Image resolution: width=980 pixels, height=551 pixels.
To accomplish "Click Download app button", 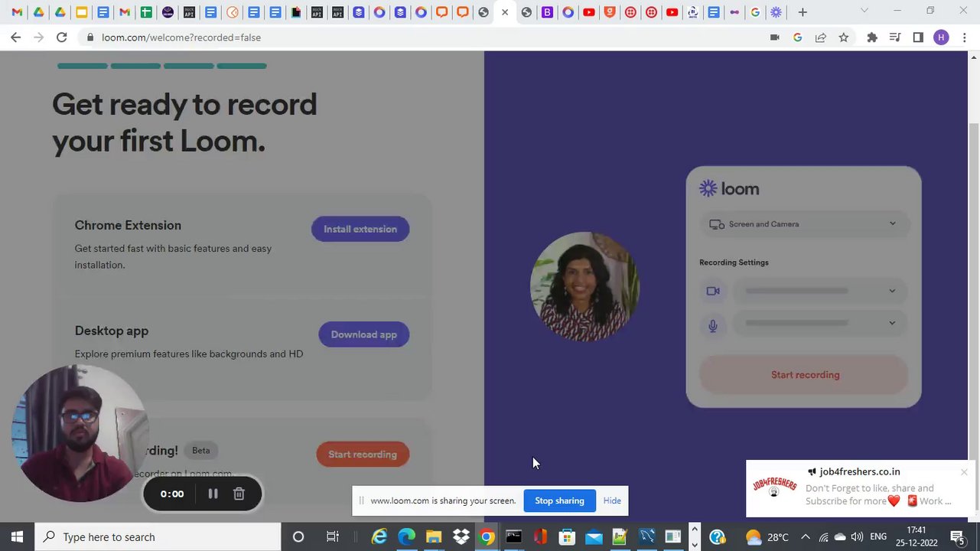I will pos(363,334).
